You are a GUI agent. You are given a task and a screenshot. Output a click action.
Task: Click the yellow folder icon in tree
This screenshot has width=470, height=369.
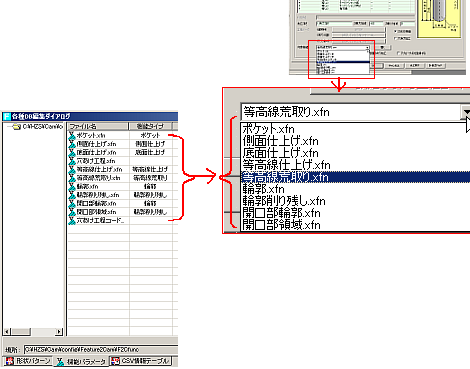17,127
